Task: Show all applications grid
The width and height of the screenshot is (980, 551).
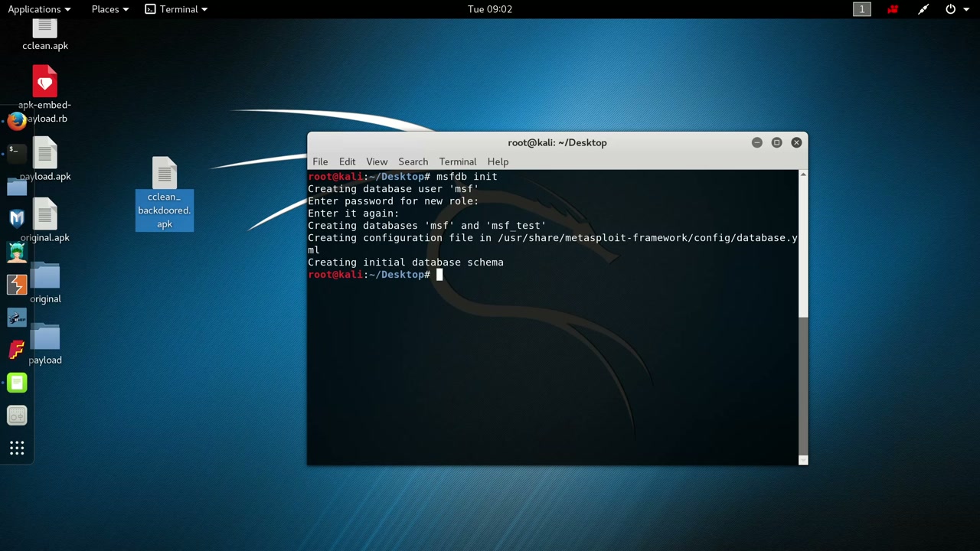Action: pyautogui.click(x=17, y=448)
